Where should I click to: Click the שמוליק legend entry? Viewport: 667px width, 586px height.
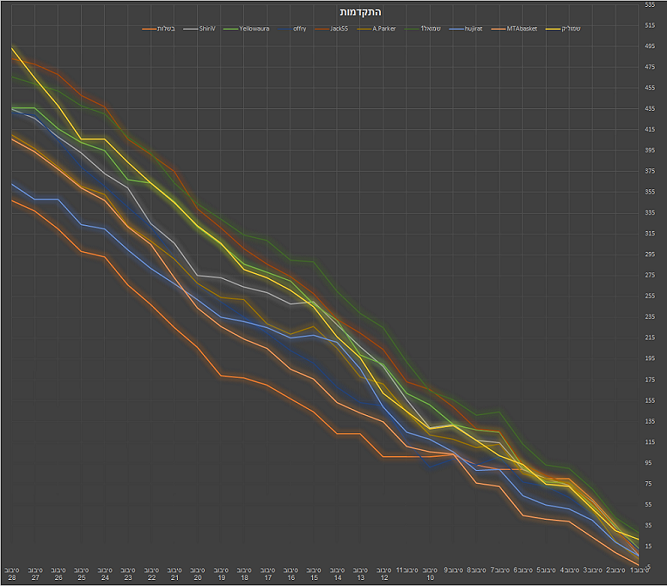click(x=563, y=29)
